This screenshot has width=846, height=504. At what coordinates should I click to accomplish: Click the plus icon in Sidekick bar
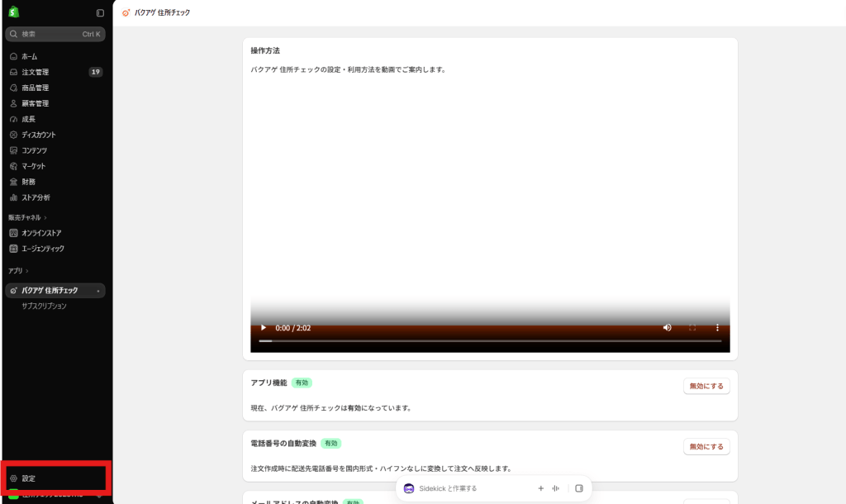[540, 488]
